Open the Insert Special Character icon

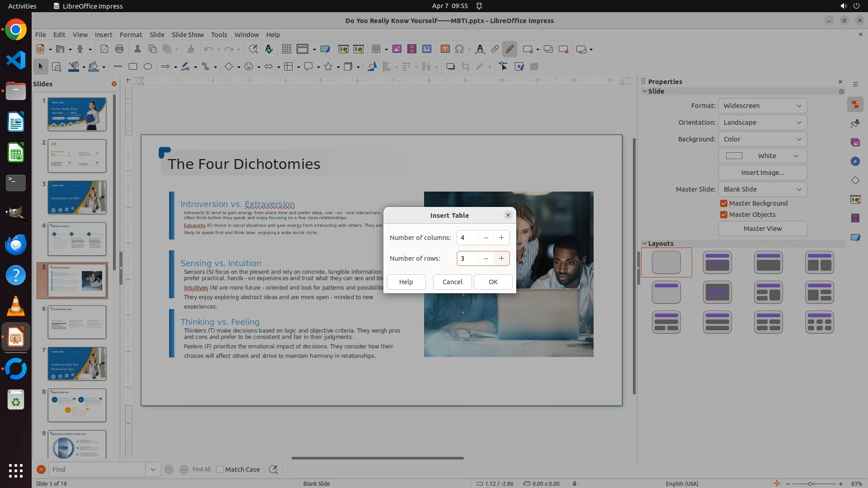(x=459, y=49)
